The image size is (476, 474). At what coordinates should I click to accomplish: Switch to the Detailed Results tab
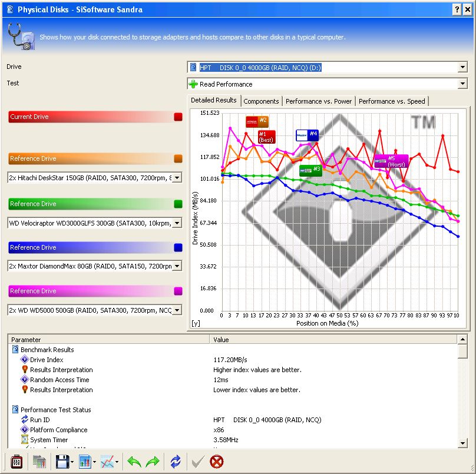pyautogui.click(x=214, y=100)
